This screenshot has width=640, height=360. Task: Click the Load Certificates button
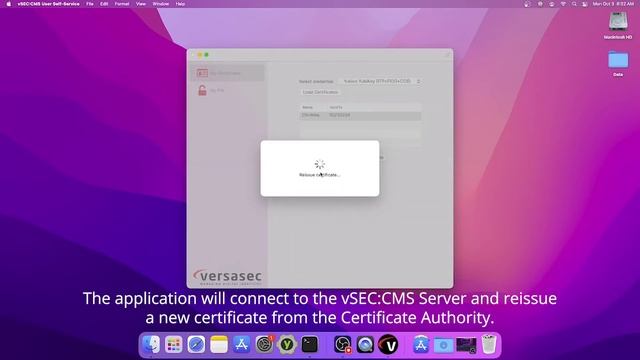click(320, 92)
